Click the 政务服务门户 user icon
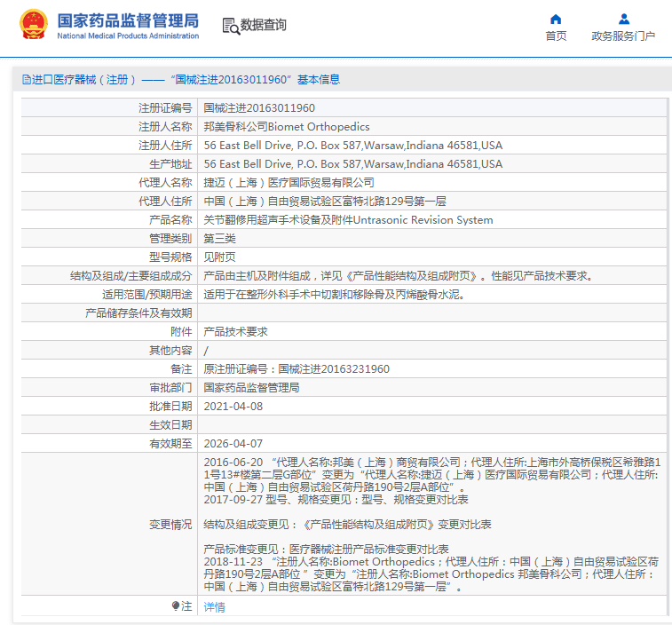 pos(624,20)
